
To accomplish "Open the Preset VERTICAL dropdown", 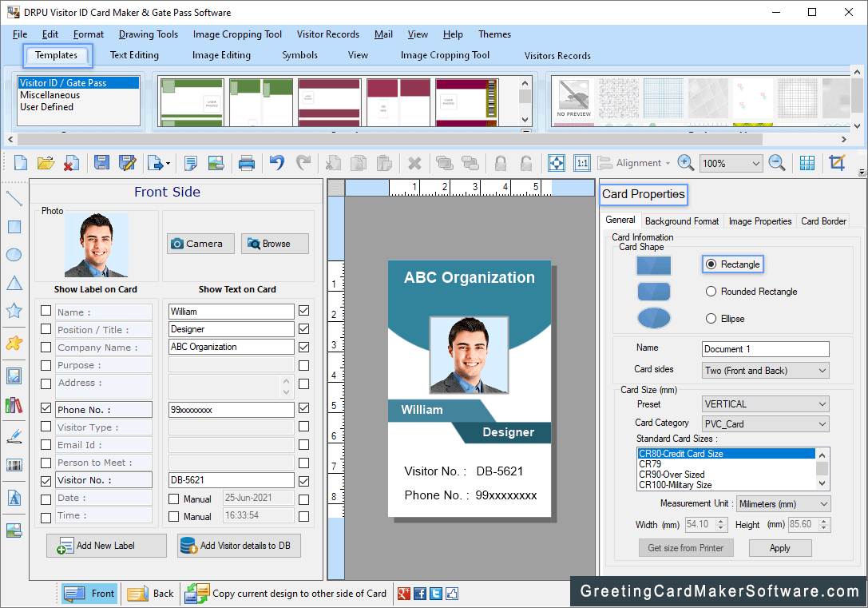I will click(x=766, y=404).
